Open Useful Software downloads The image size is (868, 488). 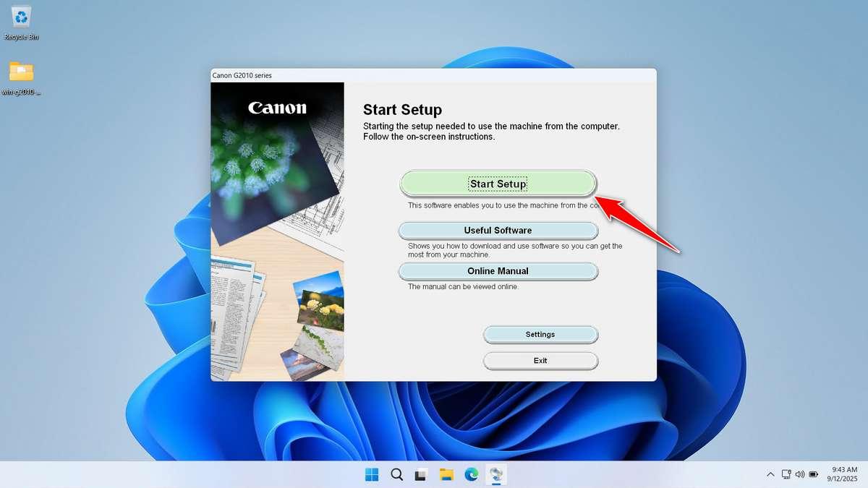498,230
